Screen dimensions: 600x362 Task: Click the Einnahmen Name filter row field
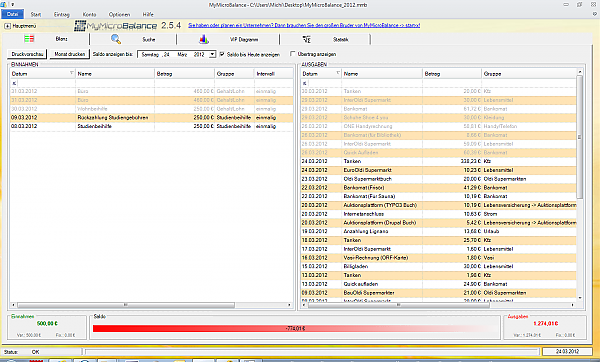pos(115,83)
